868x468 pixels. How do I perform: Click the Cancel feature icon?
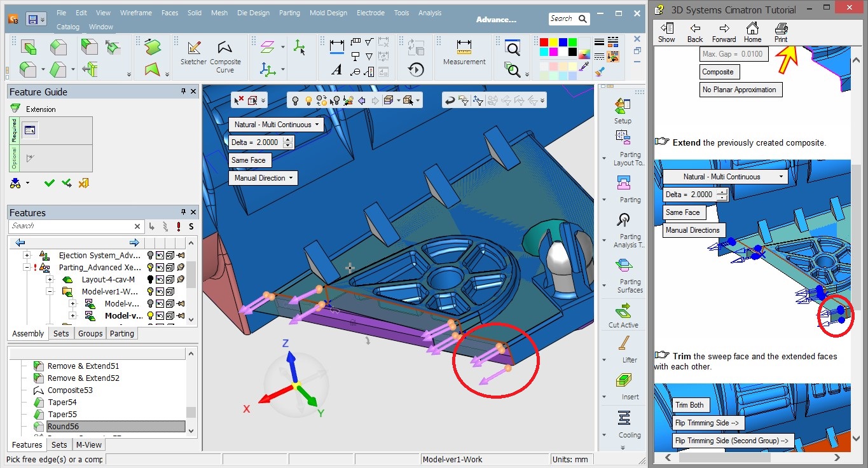point(83,183)
